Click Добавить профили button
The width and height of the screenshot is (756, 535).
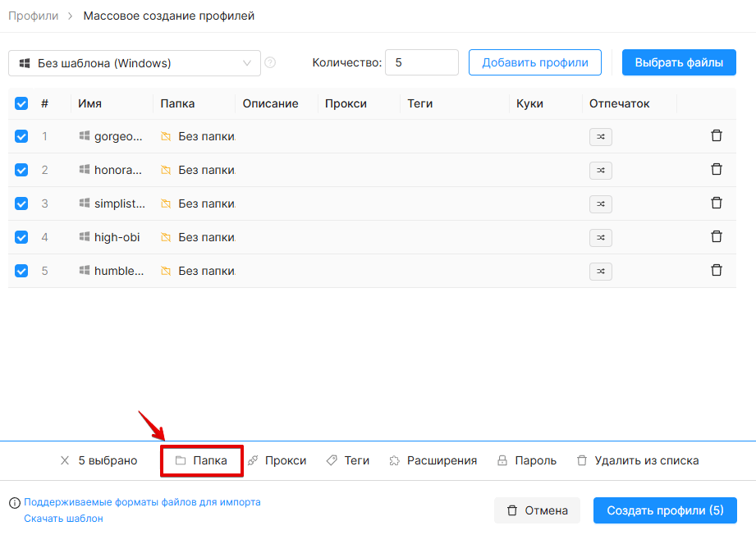click(x=535, y=62)
